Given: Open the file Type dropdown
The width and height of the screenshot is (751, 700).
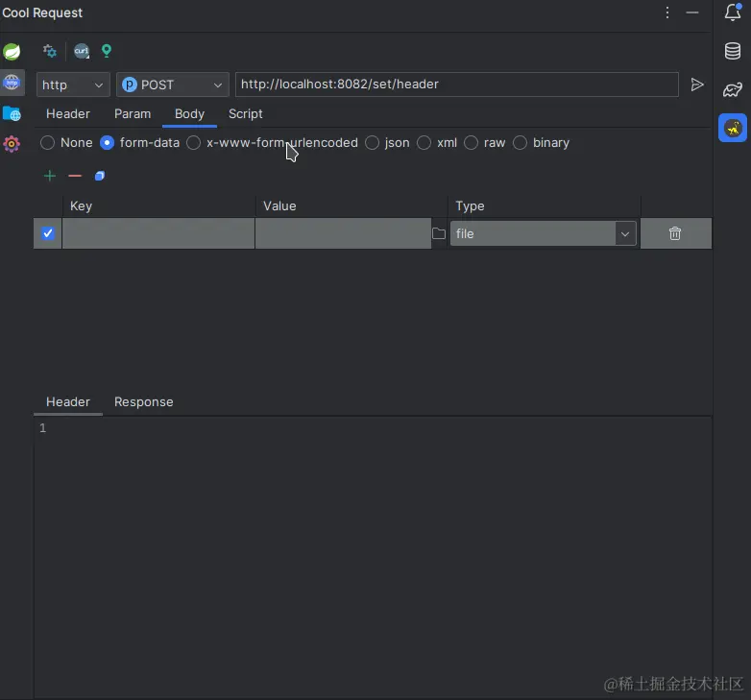Looking at the screenshot, I should [x=544, y=233].
